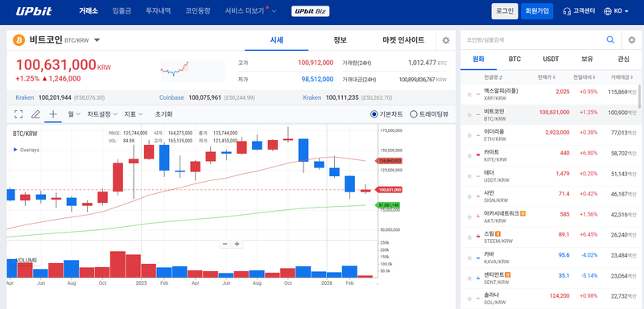Expand the 비트코인 BTC/KRW market selector arrow
644x309 pixels.
tap(97, 40)
